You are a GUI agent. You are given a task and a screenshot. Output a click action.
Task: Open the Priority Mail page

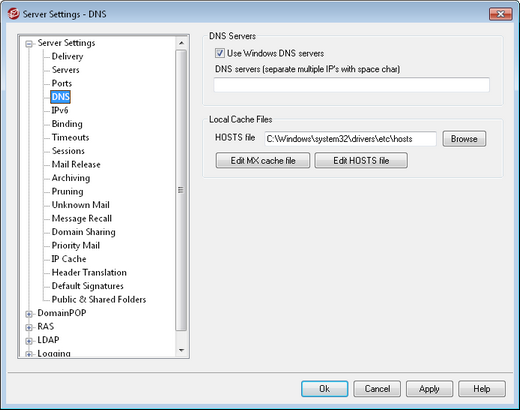pyautogui.click(x=76, y=245)
